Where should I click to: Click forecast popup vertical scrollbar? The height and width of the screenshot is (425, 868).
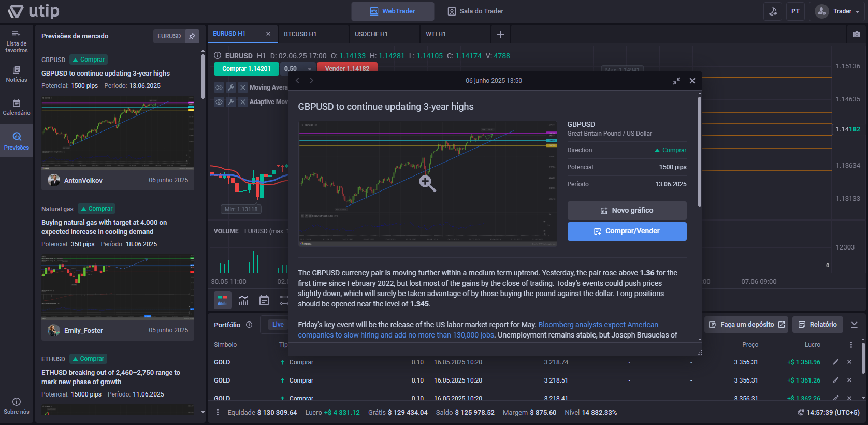point(700,151)
